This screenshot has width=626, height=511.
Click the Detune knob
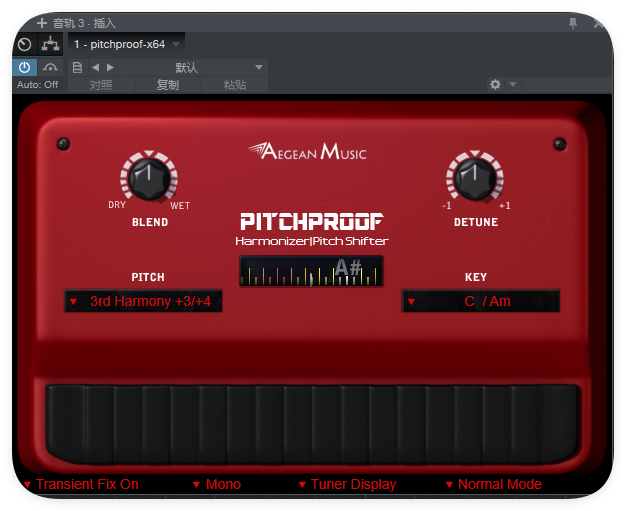pos(475,178)
